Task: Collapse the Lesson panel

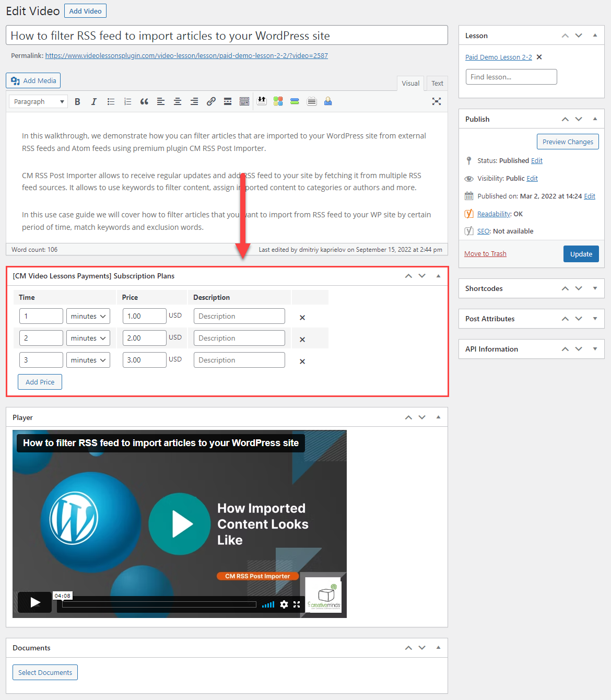Action: (x=595, y=36)
